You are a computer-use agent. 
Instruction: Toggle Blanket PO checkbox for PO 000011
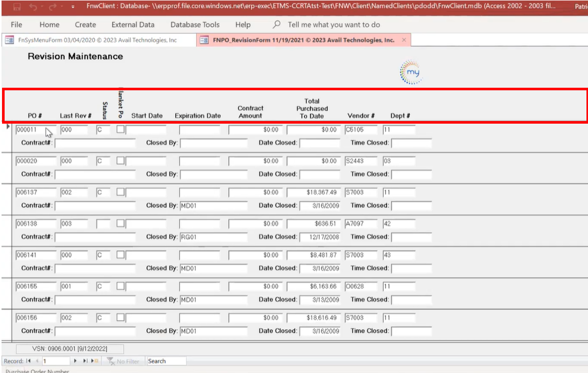tap(120, 130)
